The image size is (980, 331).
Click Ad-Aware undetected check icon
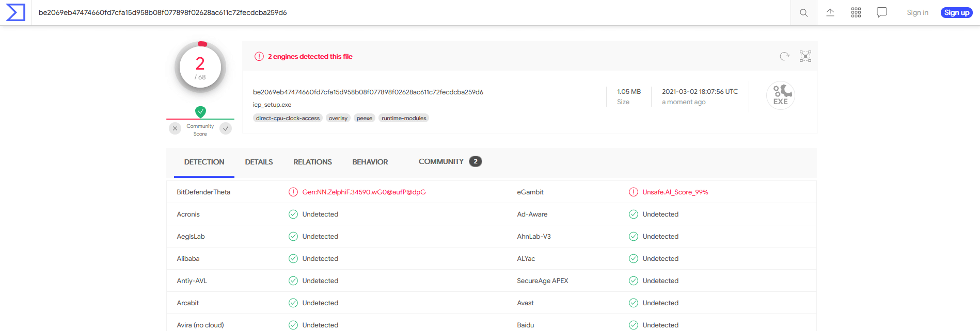pos(634,214)
